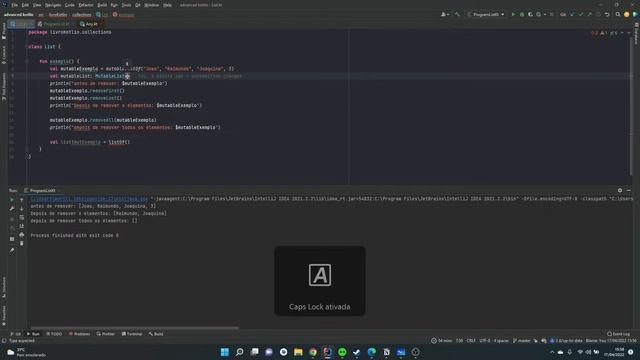Open the Code menu
The image size is (640, 360).
click(70, 5)
